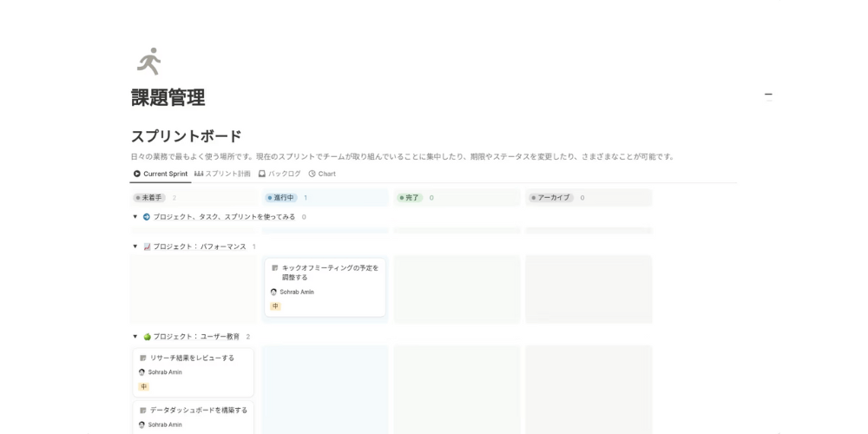Collapse the プロジェクト：パフォーマンス group
This screenshot has width=868, height=434.
(135, 247)
